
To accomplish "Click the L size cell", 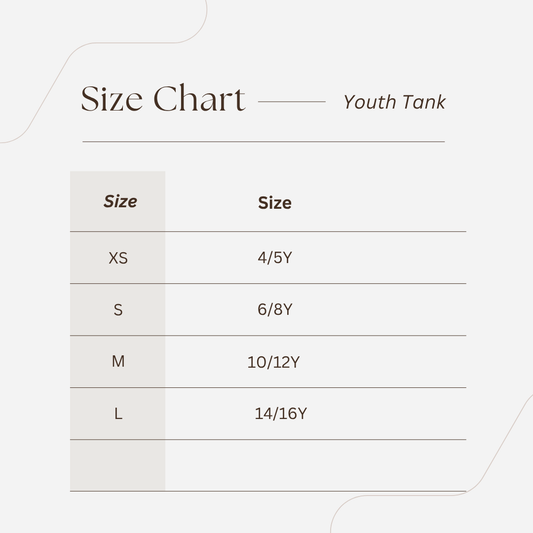I will coord(118,414).
